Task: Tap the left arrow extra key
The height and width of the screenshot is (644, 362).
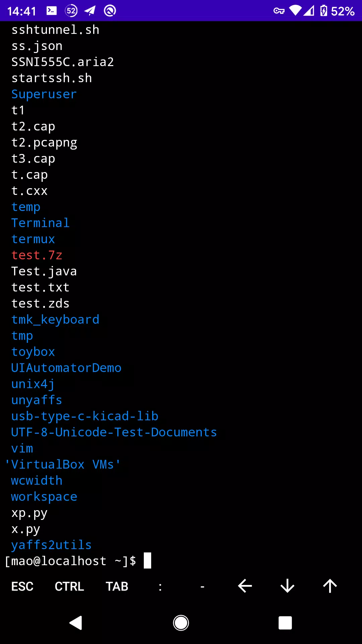Action: (245, 586)
